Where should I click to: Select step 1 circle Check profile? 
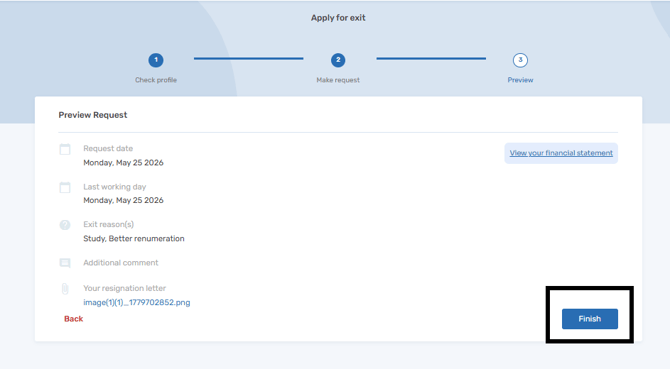(x=156, y=60)
